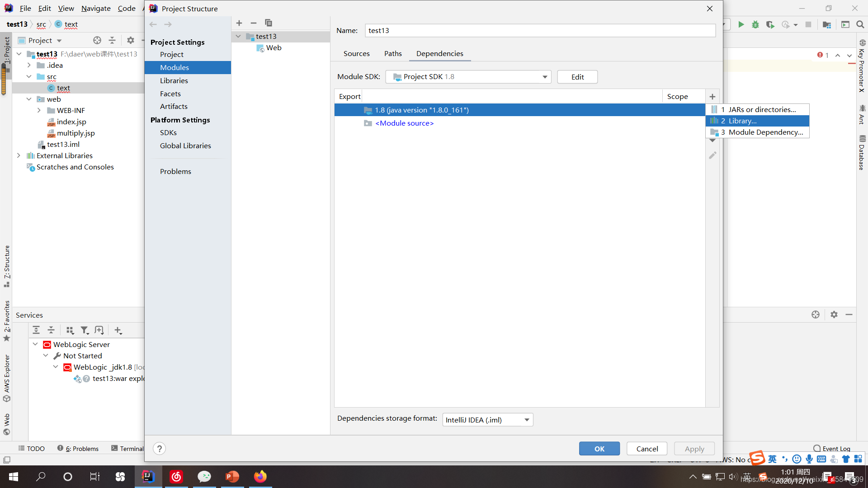Select Web facet under test13 module
Screen dimensions: 868x488
point(274,48)
